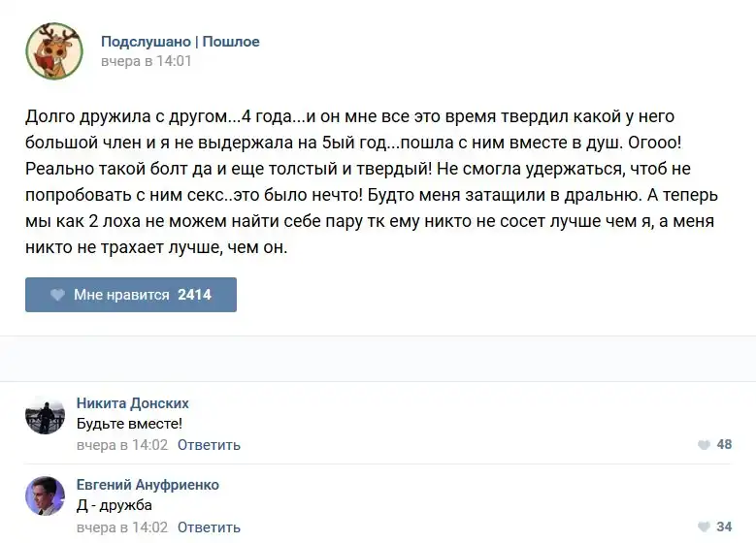
Task: Click the timestamp under Евгений Ануфриенко's comment
Action: pos(122,527)
